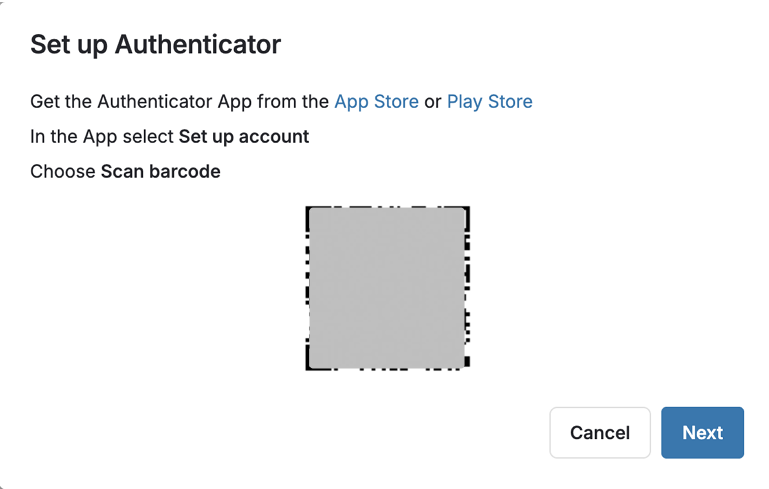
Task: Click the Cancel button
Action: pyautogui.click(x=600, y=433)
